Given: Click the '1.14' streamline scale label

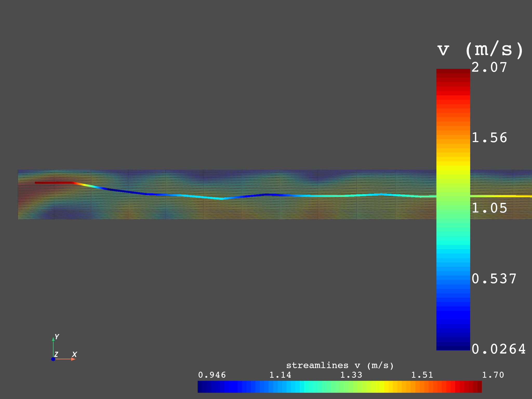Looking at the screenshot, I should point(280,375).
